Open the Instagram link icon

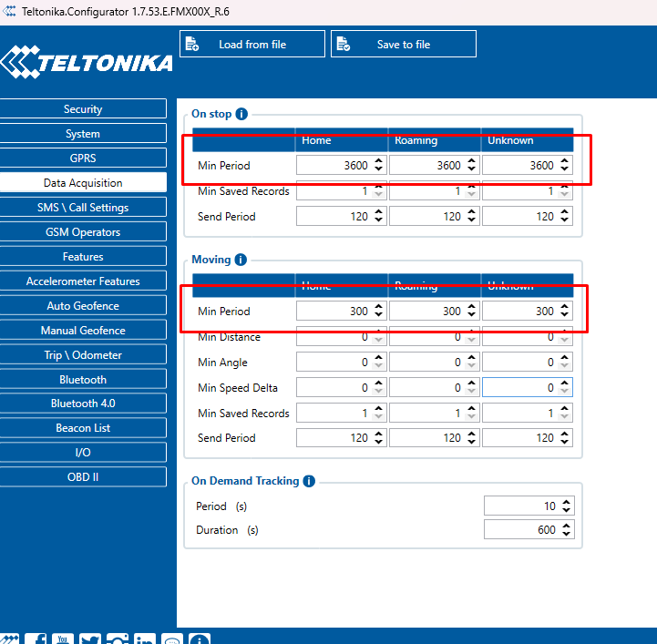click(118, 639)
